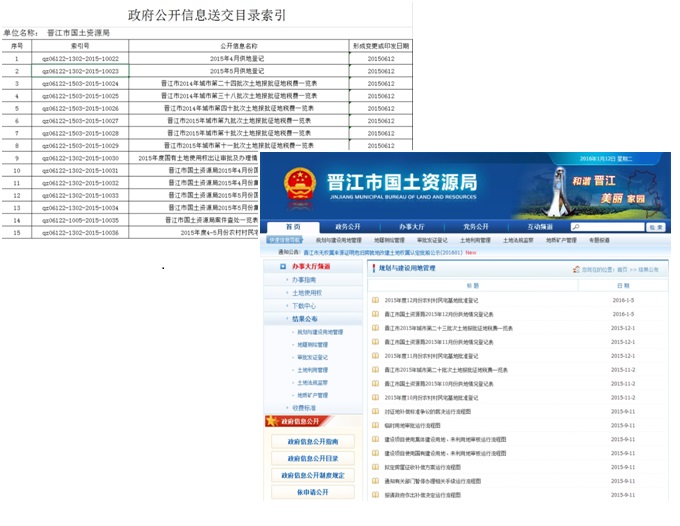Select spreadsheet cell qz06122-1302-2015-10023
The height and width of the screenshot is (526, 680).
pyautogui.click(x=80, y=72)
